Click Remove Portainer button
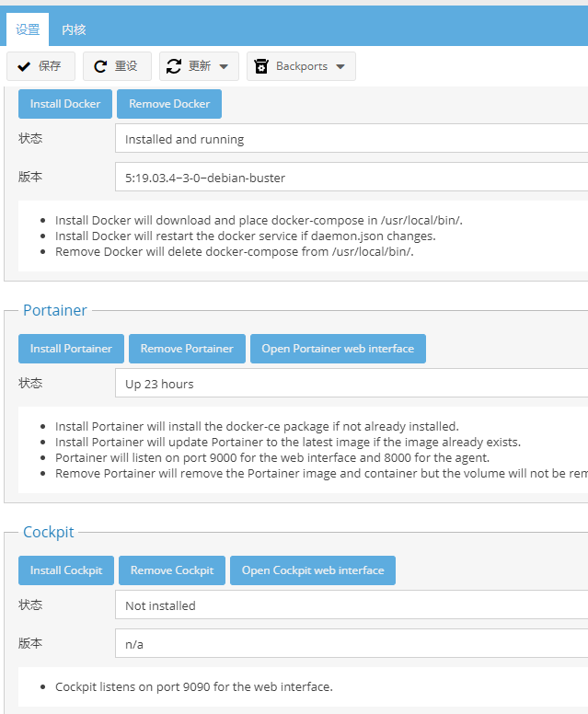The image size is (588, 714). (x=187, y=349)
